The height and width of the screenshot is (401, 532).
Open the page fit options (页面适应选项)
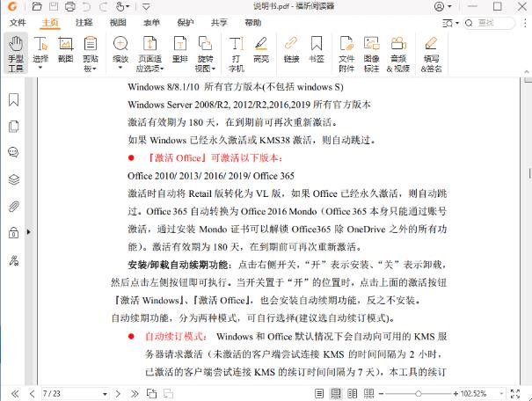[x=149, y=54]
